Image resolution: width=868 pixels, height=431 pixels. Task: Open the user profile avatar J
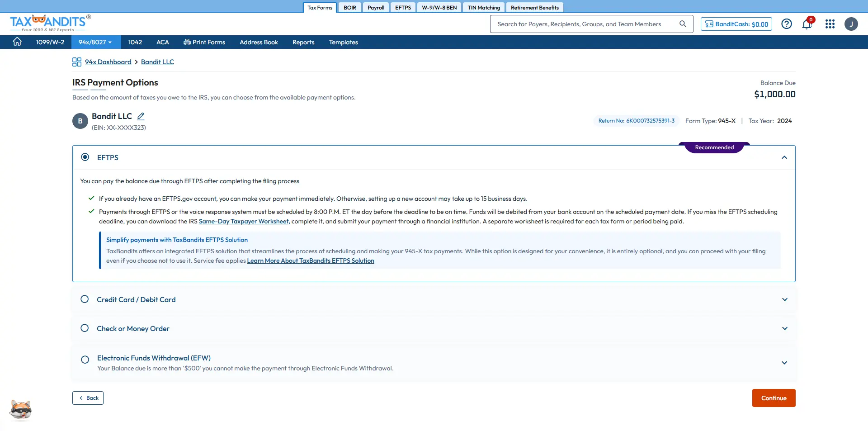[x=851, y=24]
